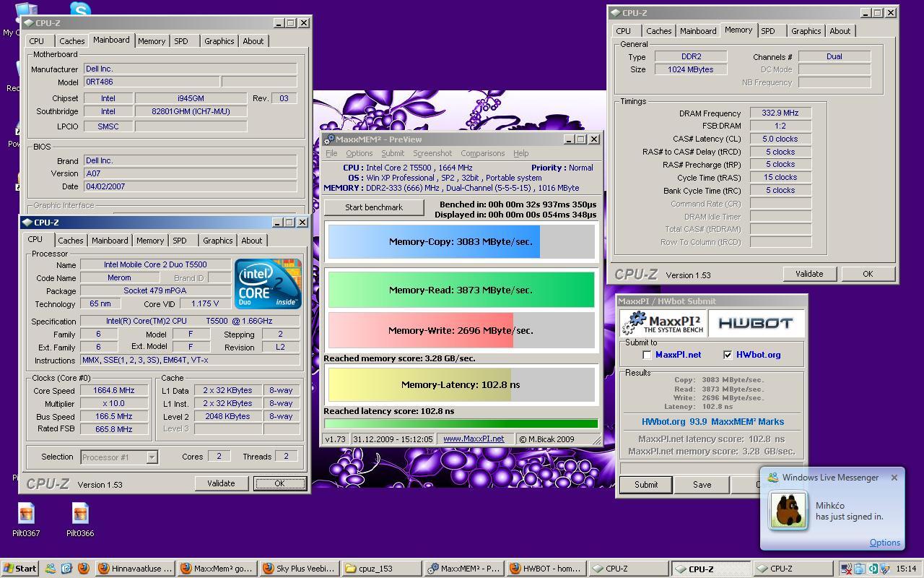Click the Mihkćo Messenger avatar picture
Viewport: 924px width, 578px height.
point(788,510)
